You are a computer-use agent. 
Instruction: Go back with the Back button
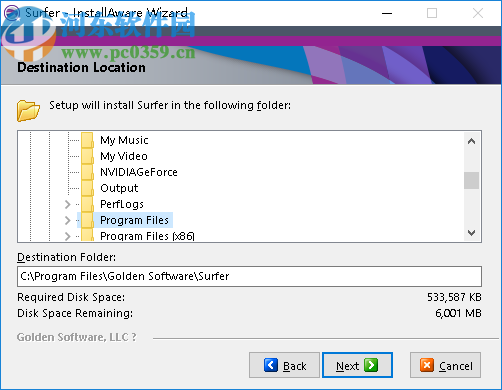coord(284,365)
